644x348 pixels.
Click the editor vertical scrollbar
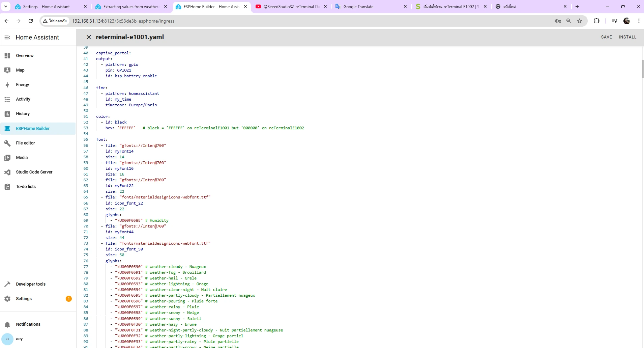click(x=643, y=69)
